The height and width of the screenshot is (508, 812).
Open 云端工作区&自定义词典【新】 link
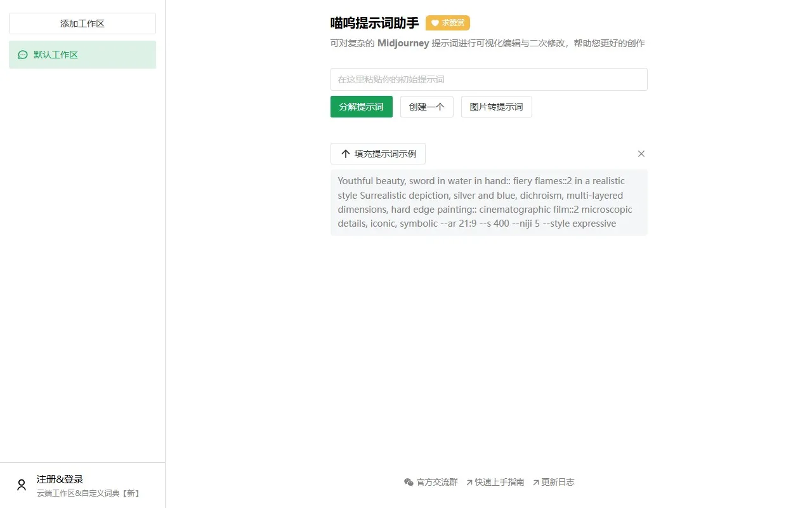tap(87, 493)
